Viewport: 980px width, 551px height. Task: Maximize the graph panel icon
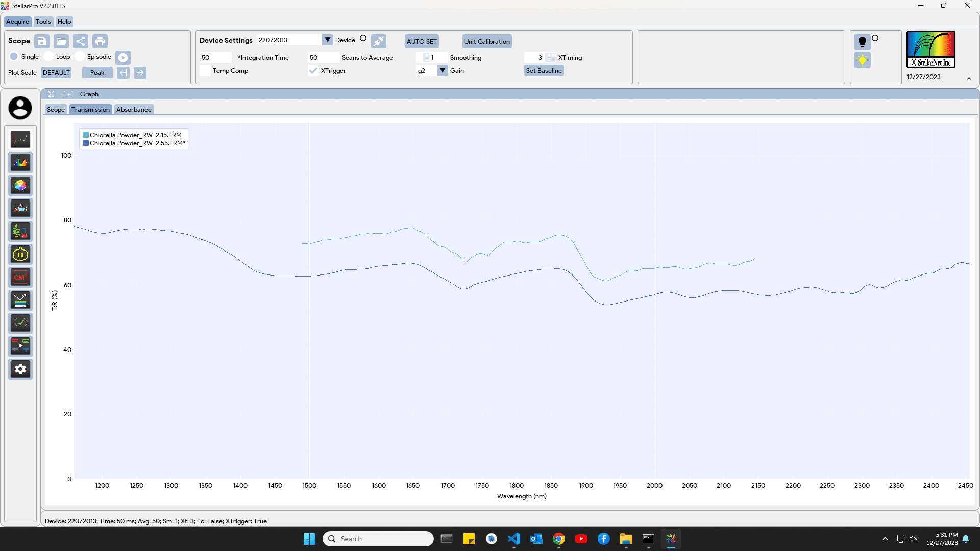coord(51,94)
